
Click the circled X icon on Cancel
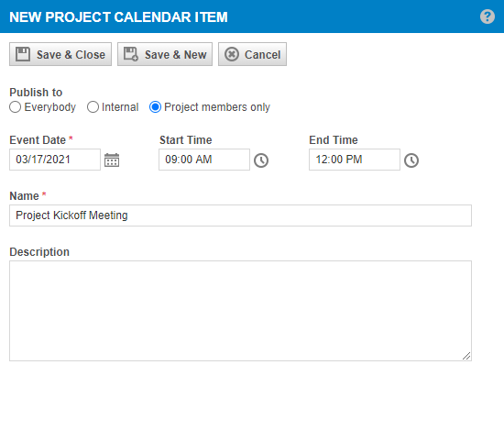(232, 54)
